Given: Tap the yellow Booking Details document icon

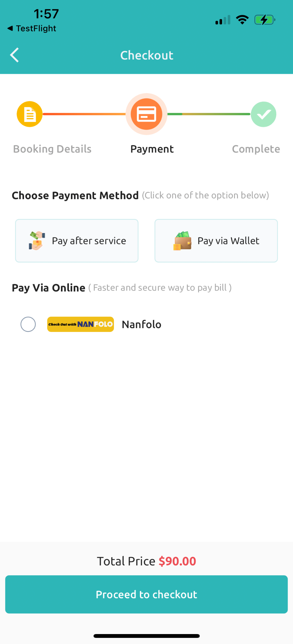Looking at the screenshot, I should (30, 114).
